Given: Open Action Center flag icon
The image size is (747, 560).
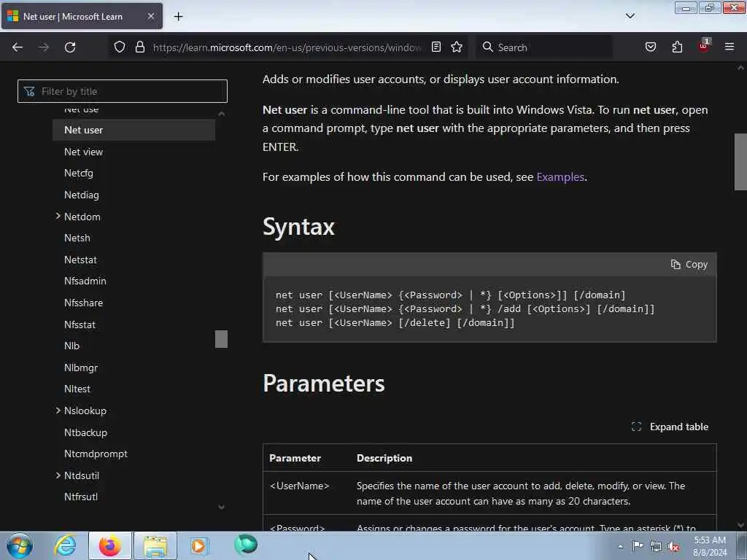Looking at the screenshot, I should click(638, 546).
